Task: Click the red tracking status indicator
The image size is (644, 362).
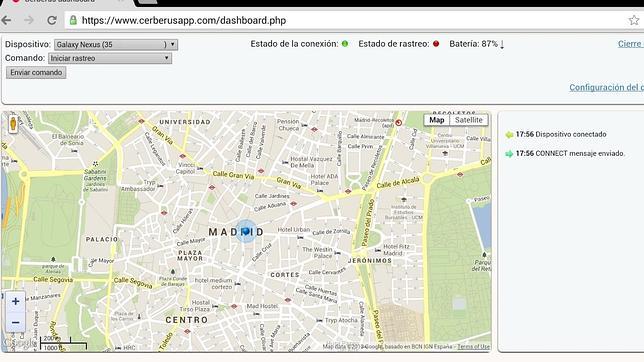Action: pyautogui.click(x=436, y=44)
